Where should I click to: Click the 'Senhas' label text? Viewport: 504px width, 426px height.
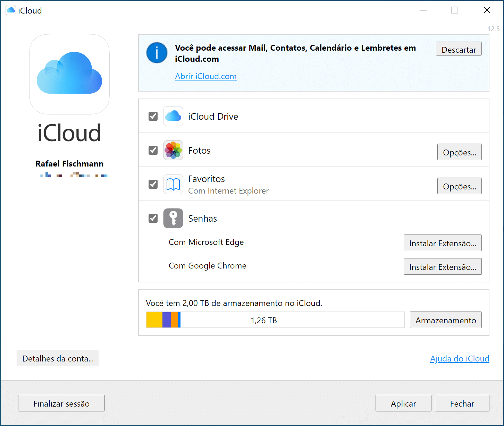(x=202, y=219)
